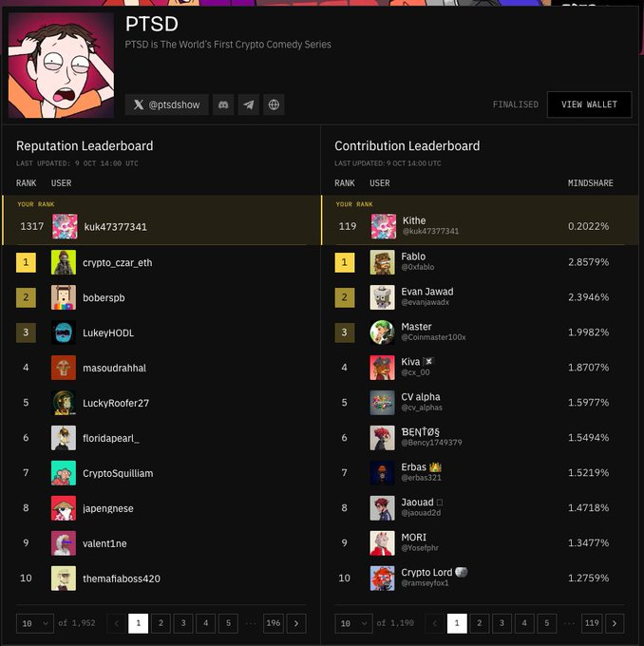Image resolution: width=644 pixels, height=646 pixels.
Task: Click the @Coinmaster100x handle
Action: coord(433,337)
